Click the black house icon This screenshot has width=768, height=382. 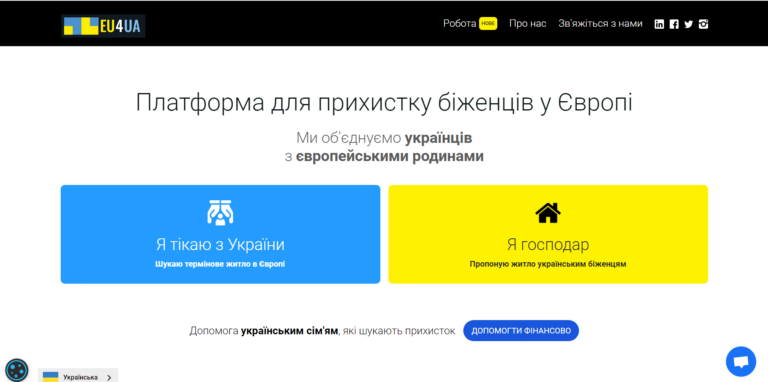tap(548, 213)
